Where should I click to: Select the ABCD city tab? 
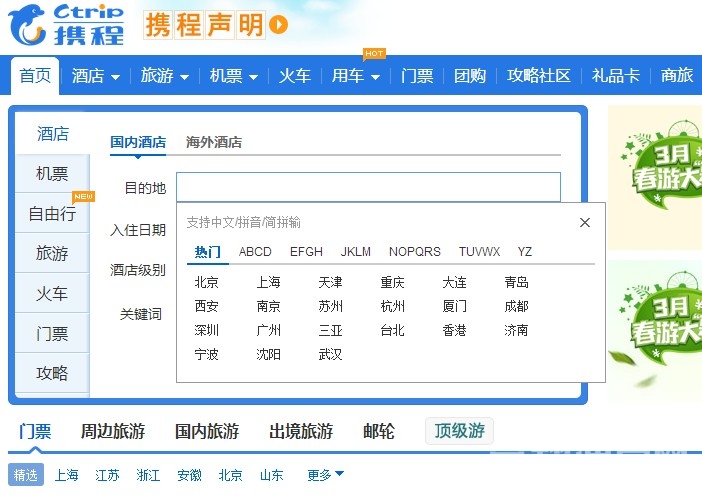pos(255,252)
